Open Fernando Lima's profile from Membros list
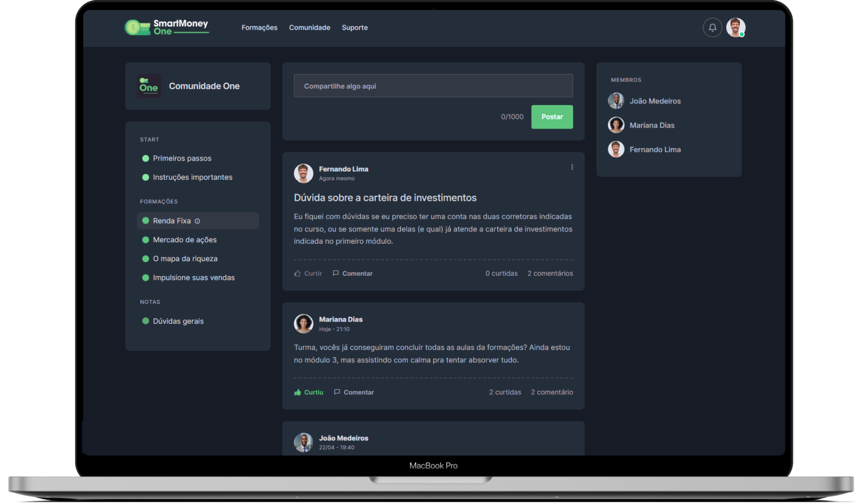 point(655,149)
